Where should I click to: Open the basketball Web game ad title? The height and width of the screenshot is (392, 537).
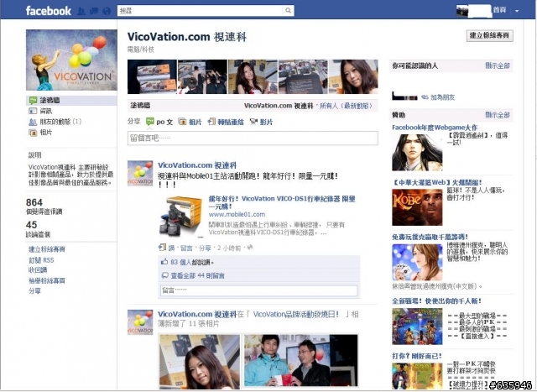click(x=437, y=182)
